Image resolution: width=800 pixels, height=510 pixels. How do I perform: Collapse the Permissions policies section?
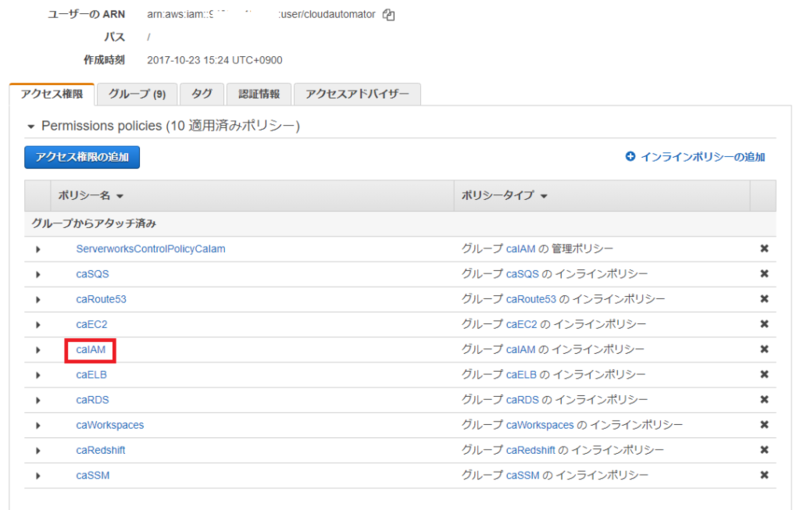[31, 126]
